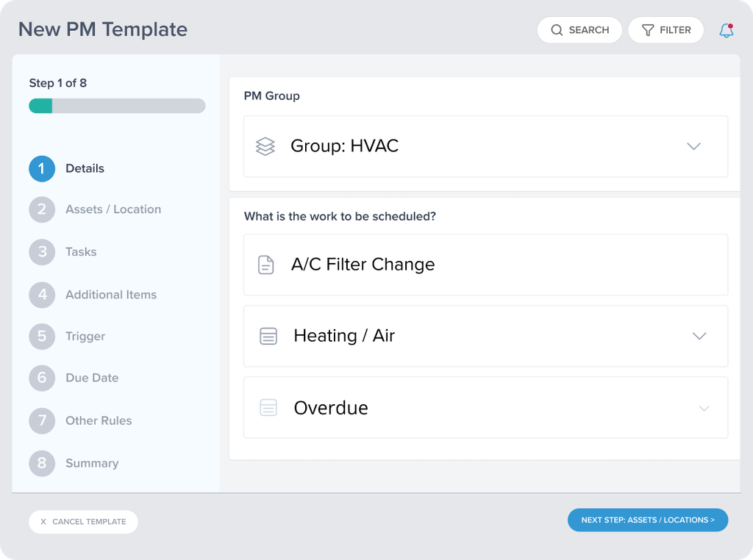
Task: Go to Due Date step label
Action: (x=92, y=378)
